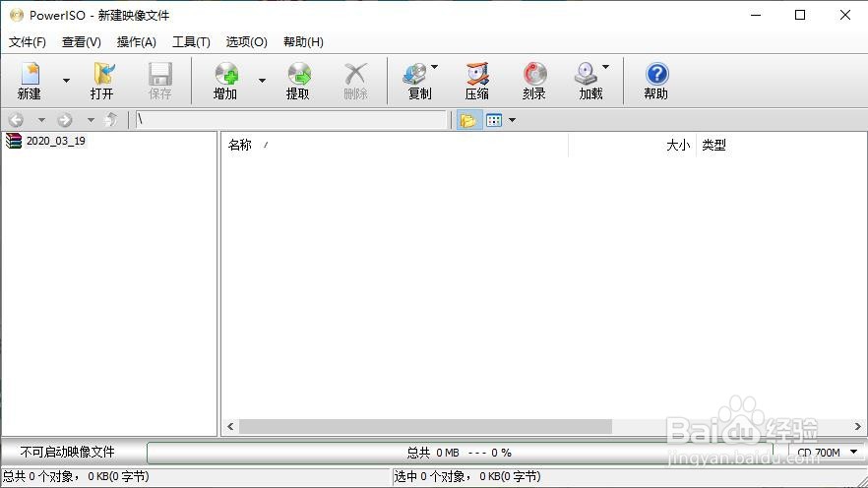The width and height of the screenshot is (868, 488).
Task: Click status text 总共 0 个对象
Action: coord(76,476)
